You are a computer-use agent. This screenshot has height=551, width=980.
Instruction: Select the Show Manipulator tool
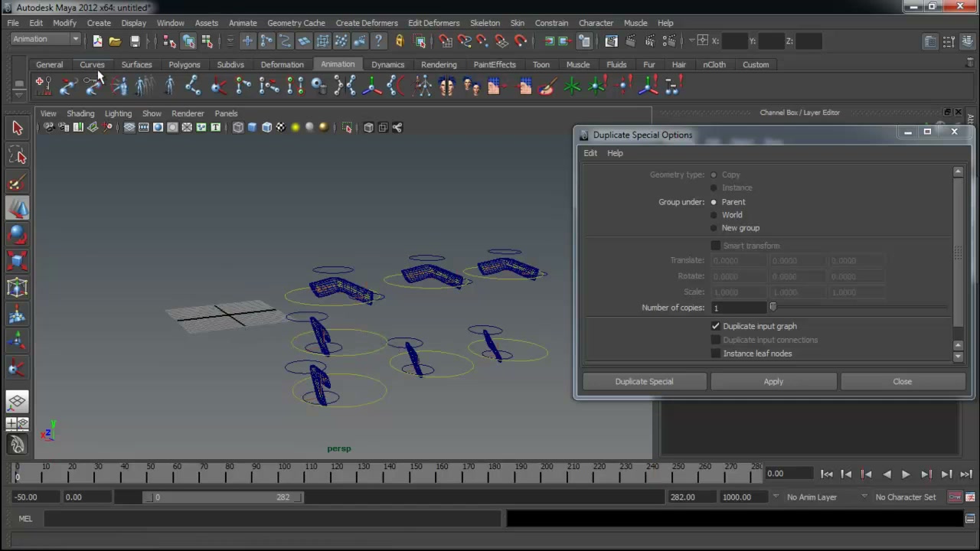click(x=18, y=342)
